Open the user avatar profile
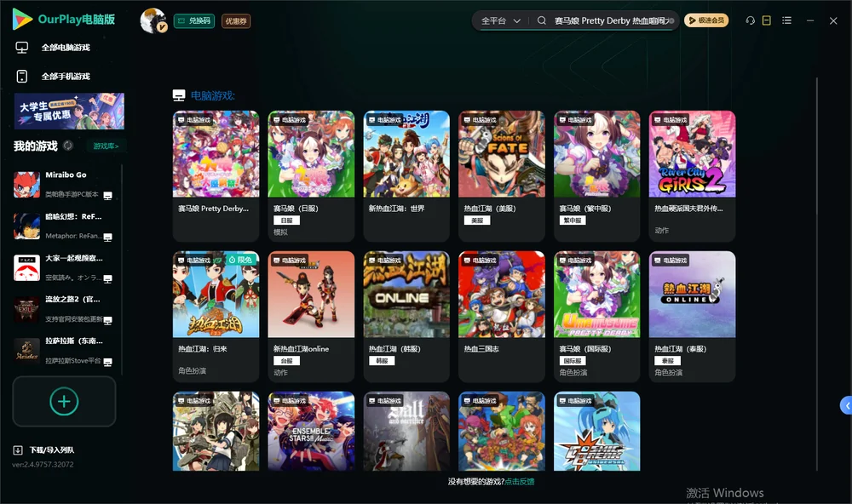 click(x=153, y=20)
